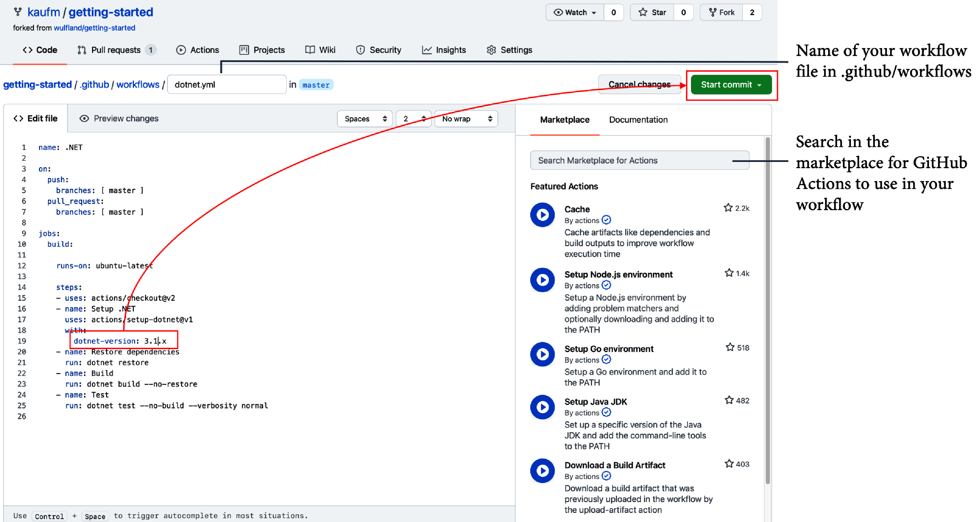Click verified badge under Setup Java JDK
The image size is (980, 522).
[606, 412]
